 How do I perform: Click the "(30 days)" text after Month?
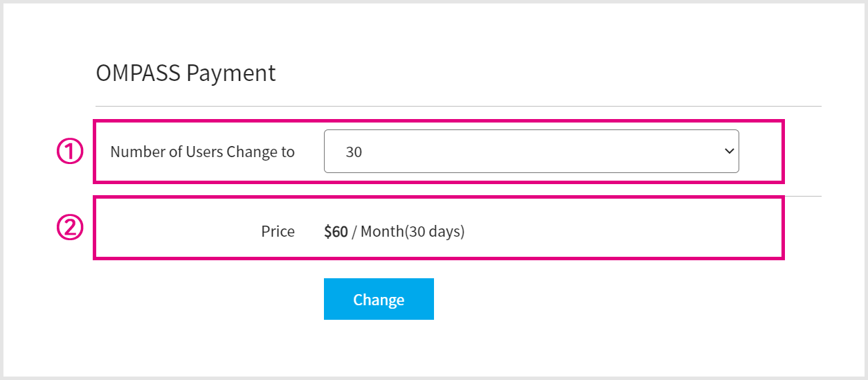[x=435, y=232]
